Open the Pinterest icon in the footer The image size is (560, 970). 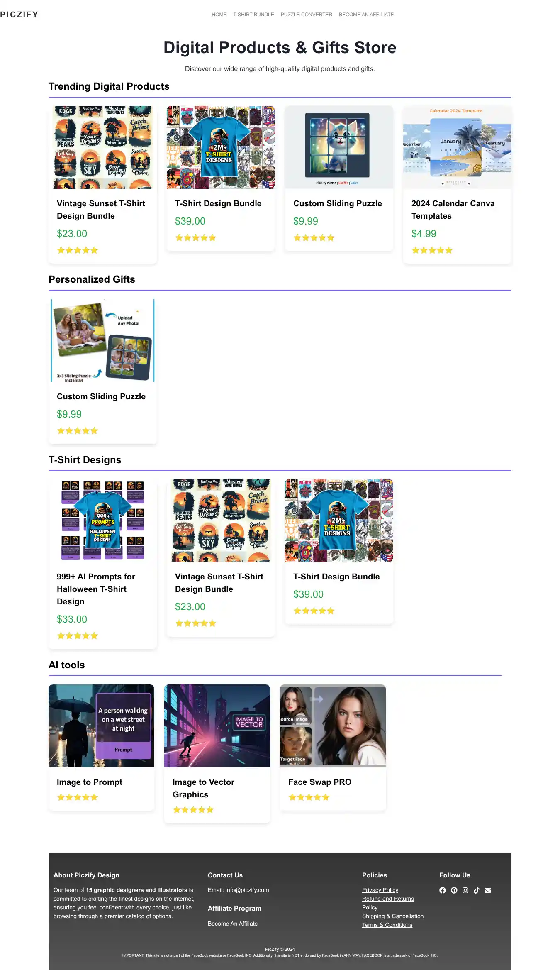tap(454, 890)
